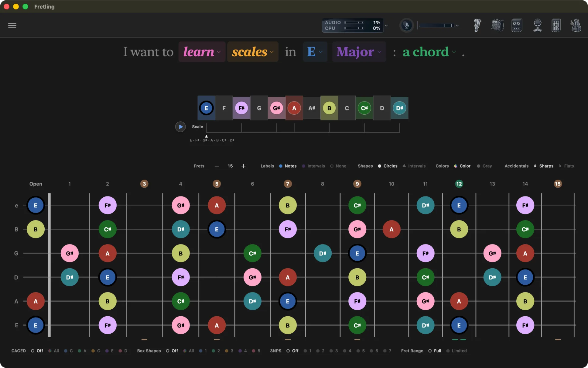
Task: Enable CAGED All option
Action: [x=53, y=351]
